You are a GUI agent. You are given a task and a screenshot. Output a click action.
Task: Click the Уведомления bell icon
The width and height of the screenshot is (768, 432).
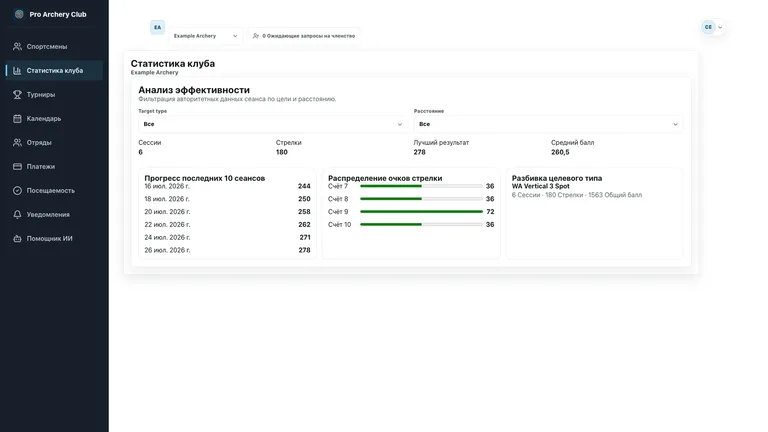(17, 215)
